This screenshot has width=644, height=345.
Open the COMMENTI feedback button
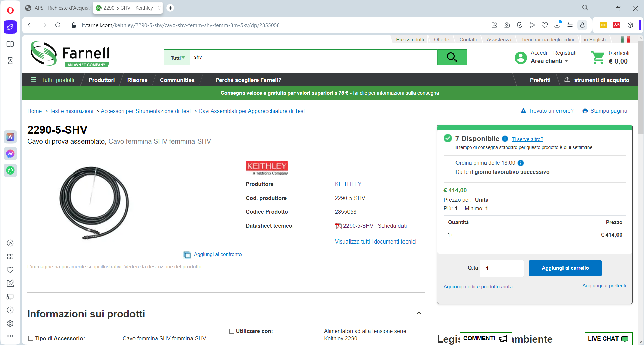(x=485, y=338)
